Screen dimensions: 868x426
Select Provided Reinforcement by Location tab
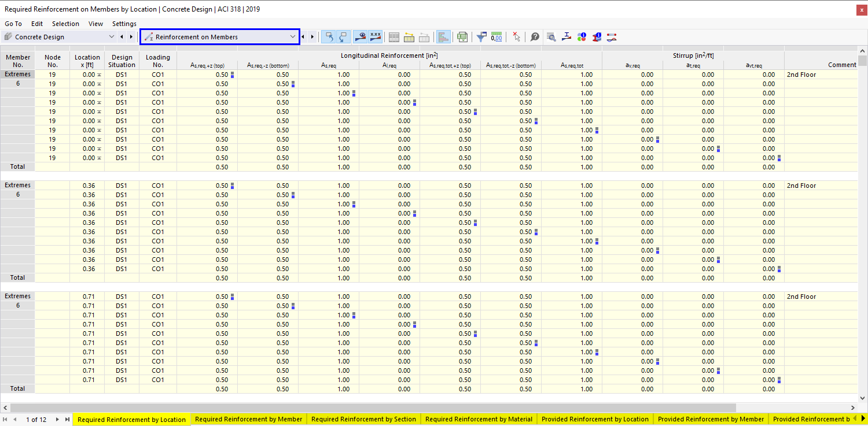pos(595,419)
